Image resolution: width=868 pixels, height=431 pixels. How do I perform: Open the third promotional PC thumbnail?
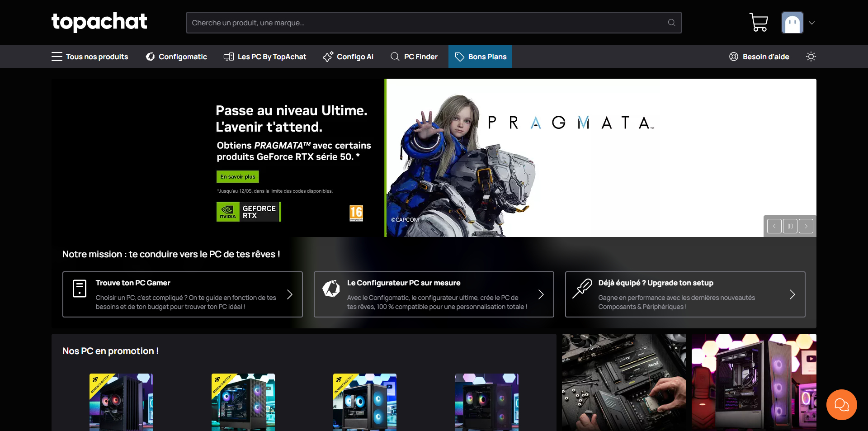click(x=365, y=402)
